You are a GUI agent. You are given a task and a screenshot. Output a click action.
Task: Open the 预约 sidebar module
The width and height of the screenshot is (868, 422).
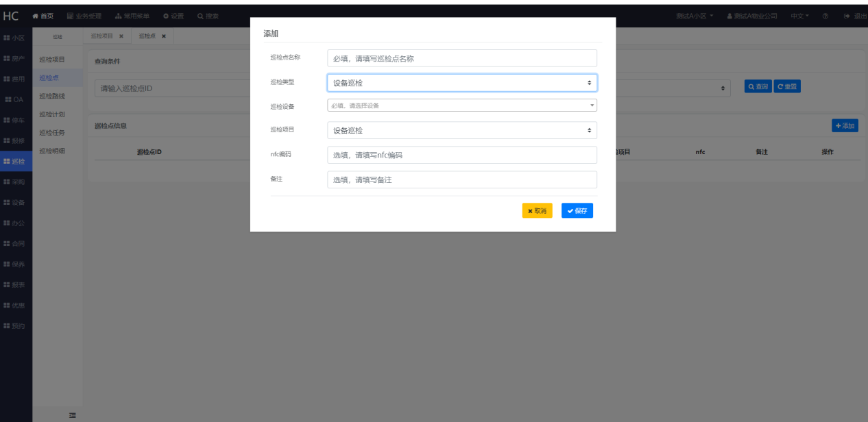click(x=15, y=326)
